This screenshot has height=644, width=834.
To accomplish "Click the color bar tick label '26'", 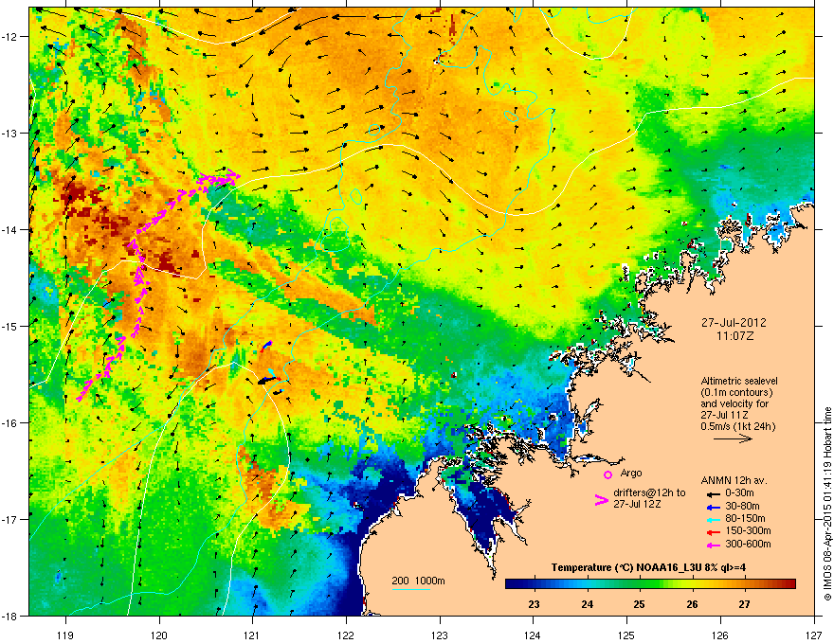I will [x=692, y=604].
